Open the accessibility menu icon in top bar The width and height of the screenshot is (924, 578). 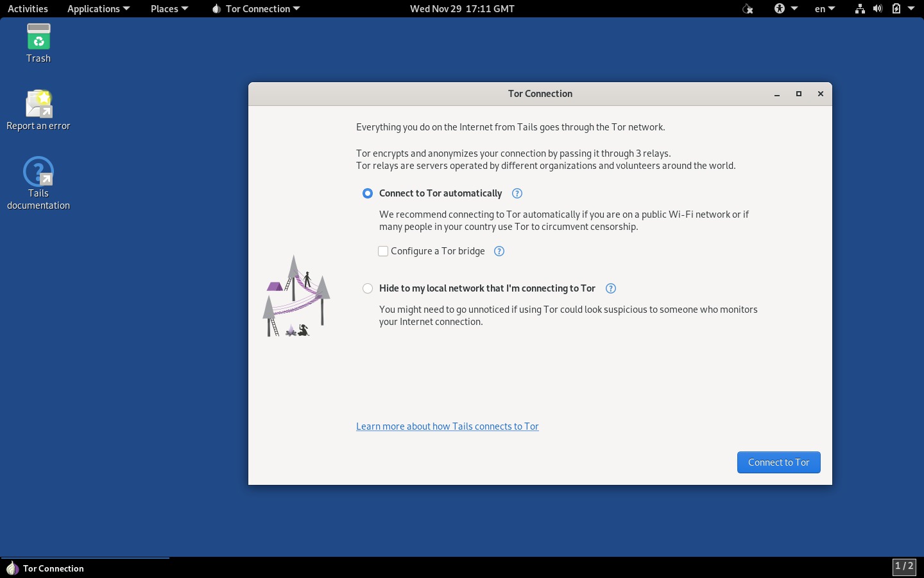pos(780,8)
